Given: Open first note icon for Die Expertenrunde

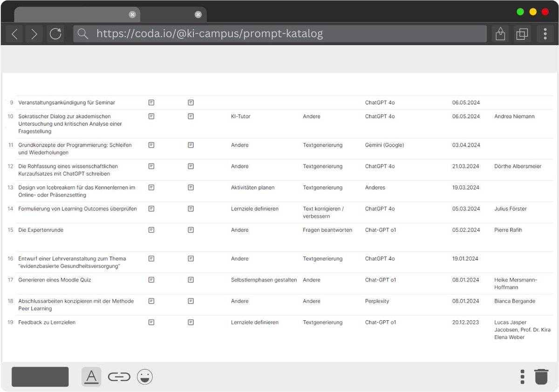Looking at the screenshot, I should click(151, 230).
